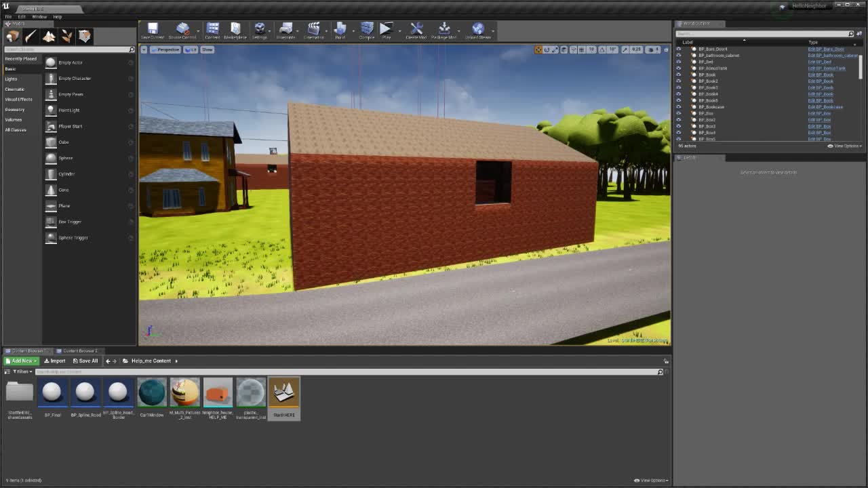The width and height of the screenshot is (868, 488).
Task: Switch to Content Browser 2 tab
Action: pyautogui.click(x=79, y=351)
